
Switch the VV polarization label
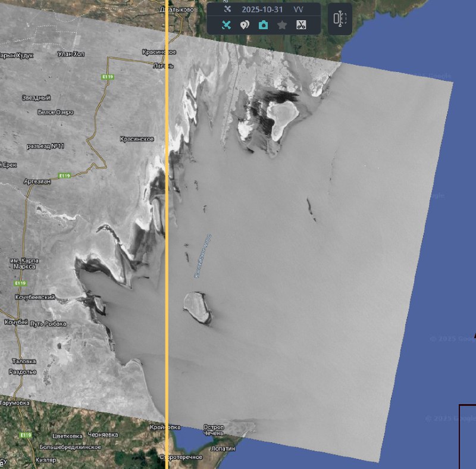click(298, 10)
